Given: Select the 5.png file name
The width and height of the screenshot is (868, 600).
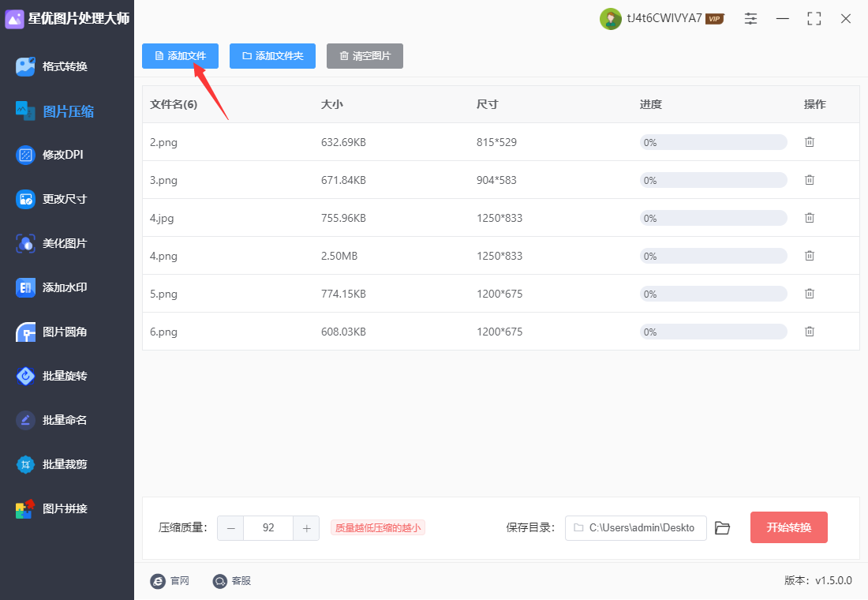Looking at the screenshot, I should point(163,294).
